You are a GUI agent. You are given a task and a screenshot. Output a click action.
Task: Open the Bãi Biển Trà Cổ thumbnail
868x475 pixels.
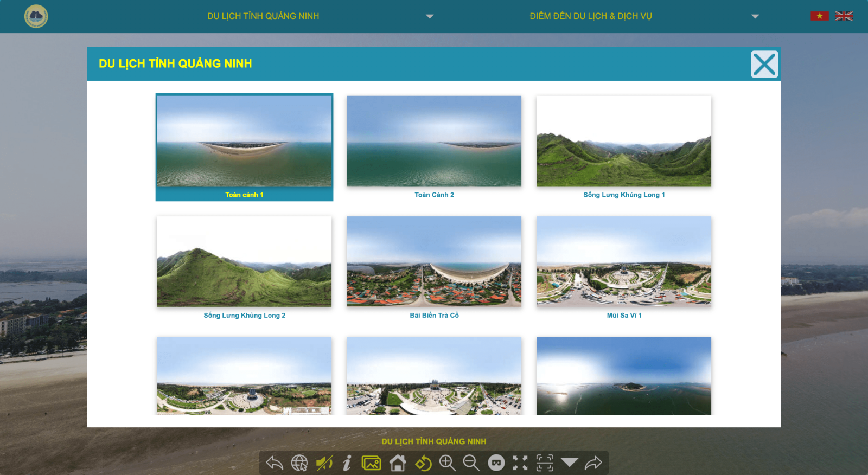pos(434,261)
